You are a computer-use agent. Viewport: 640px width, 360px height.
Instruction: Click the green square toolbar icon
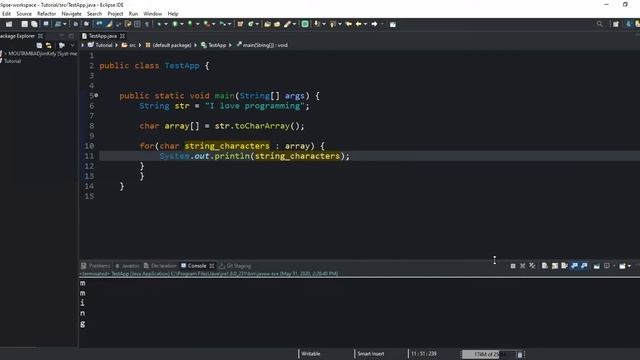pyautogui.click(x=305, y=24)
